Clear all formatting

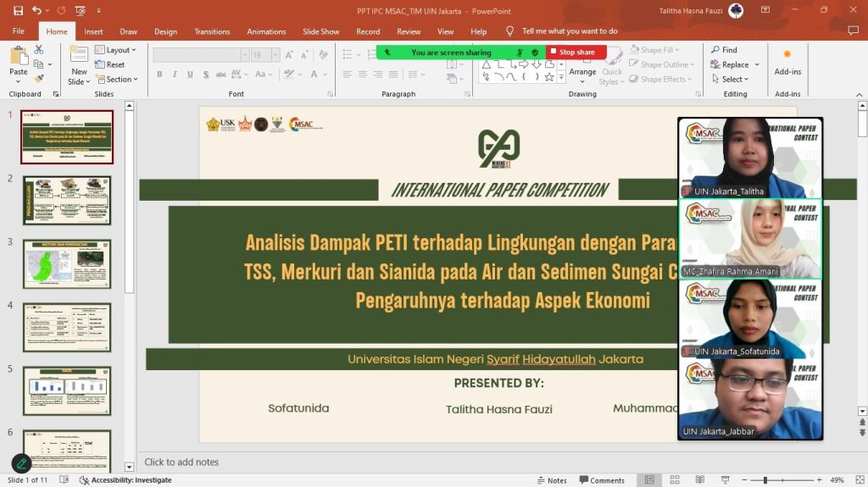click(324, 55)
